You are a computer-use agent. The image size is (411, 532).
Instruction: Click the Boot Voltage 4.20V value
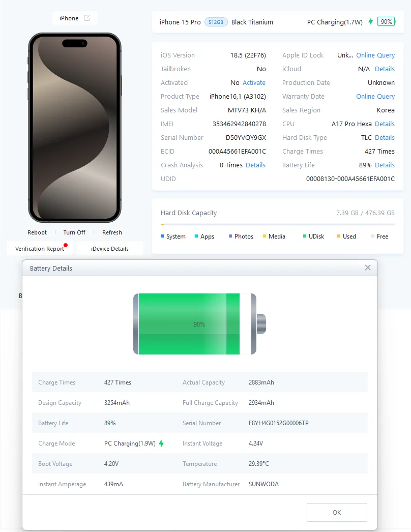pos(111,464)
